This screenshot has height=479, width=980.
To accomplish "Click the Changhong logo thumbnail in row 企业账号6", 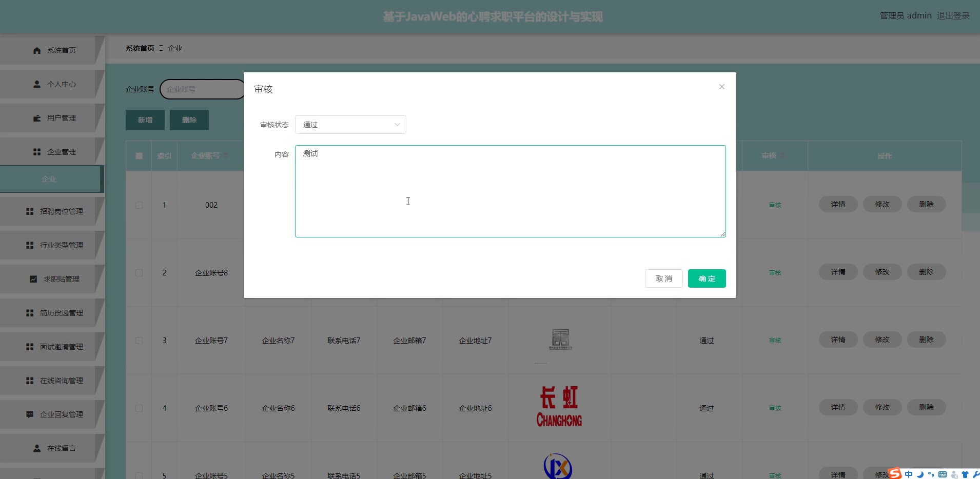I will click(559, 407).
